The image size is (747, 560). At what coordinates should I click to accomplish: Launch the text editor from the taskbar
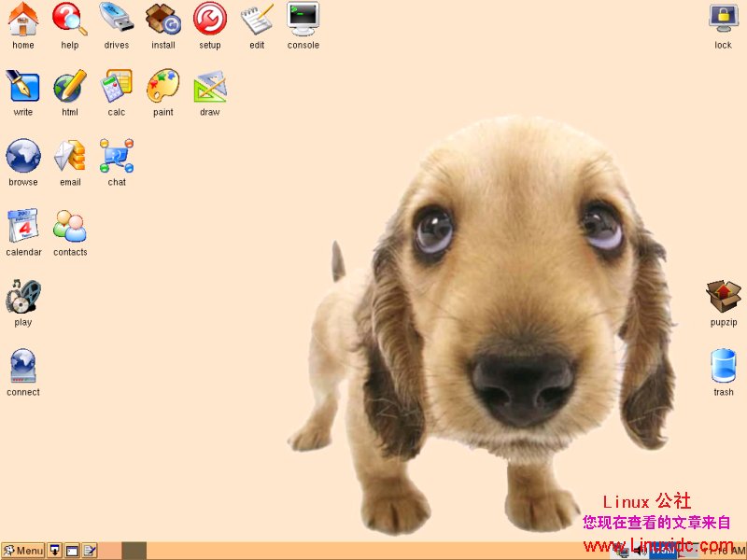point(90,551)
